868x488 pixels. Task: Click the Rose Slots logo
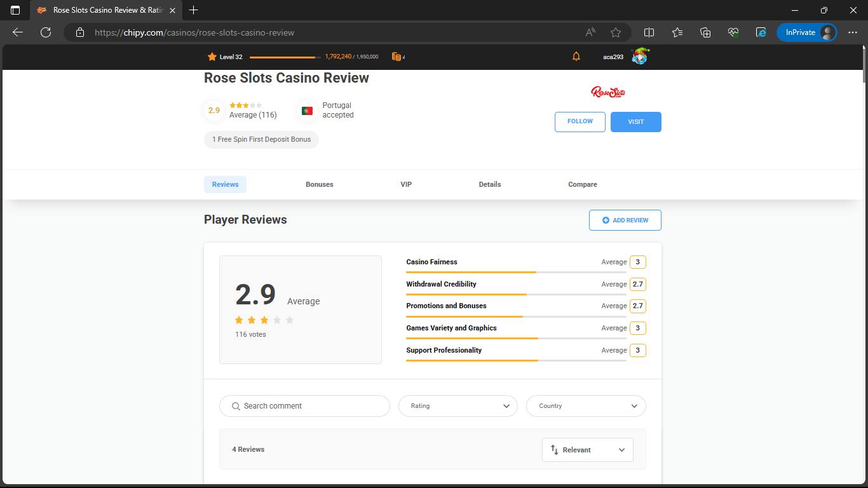point(608,92)
